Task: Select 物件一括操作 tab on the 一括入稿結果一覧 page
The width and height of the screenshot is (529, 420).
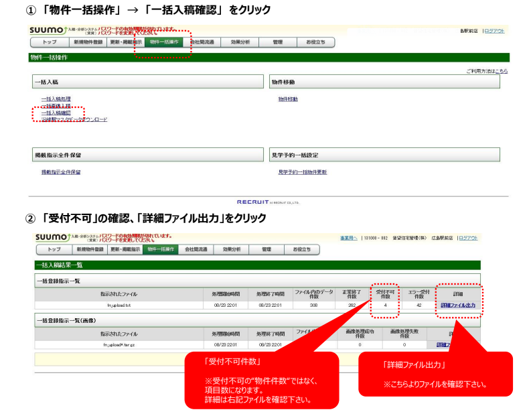Action: (161, 249)
